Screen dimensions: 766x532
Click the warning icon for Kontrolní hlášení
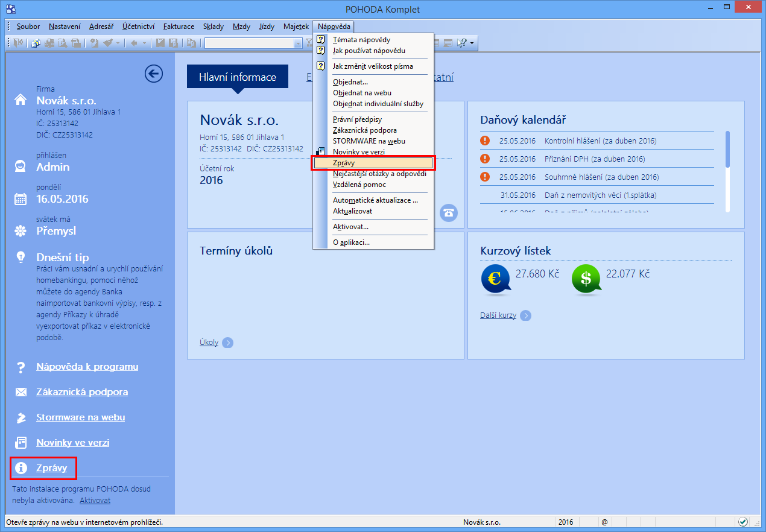[x=485, y=141]
